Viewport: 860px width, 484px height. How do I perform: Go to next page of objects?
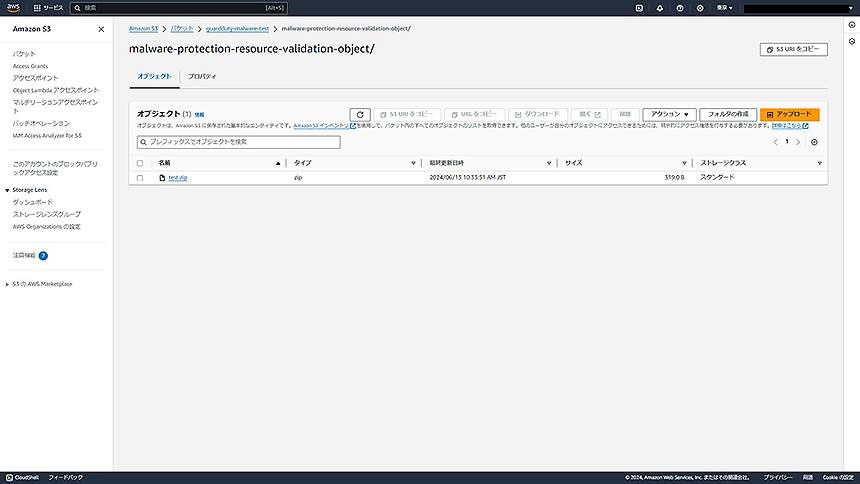(798, 142)
